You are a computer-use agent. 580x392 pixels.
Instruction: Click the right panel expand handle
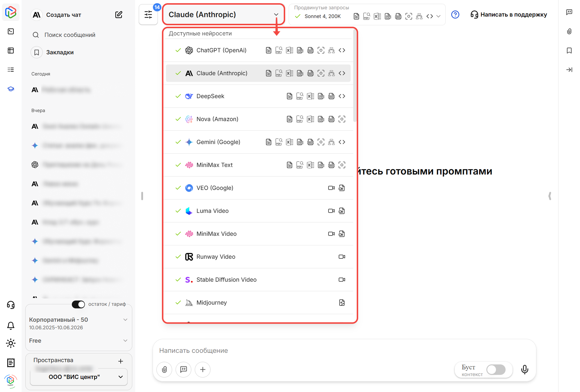coord(550,196)
